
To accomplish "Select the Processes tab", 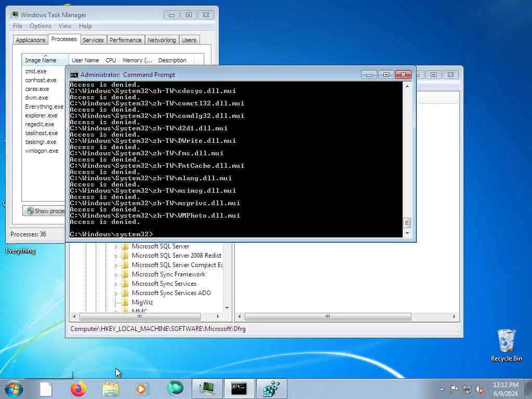I will [x=64, y=39].
